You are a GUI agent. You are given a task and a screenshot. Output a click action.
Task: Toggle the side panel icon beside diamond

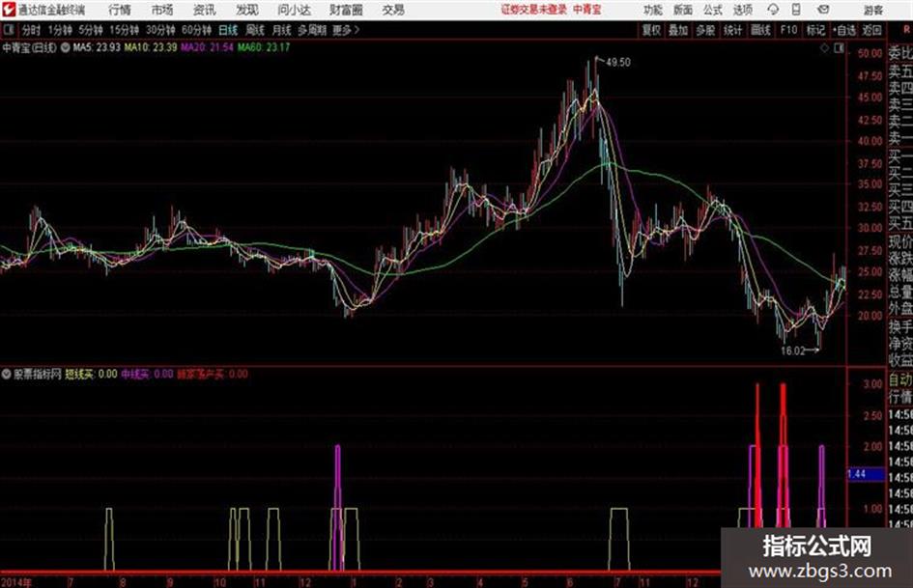click(839, 48)
